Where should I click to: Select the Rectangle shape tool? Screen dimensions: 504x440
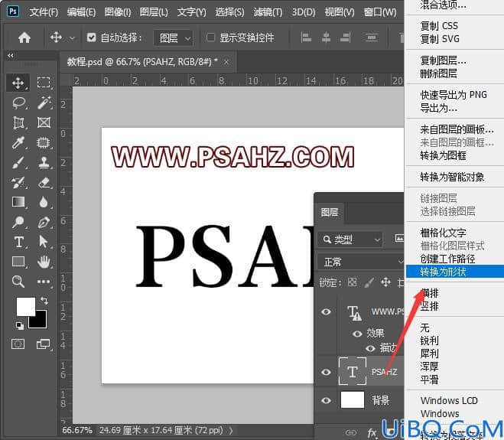click(x=18, y=262)
